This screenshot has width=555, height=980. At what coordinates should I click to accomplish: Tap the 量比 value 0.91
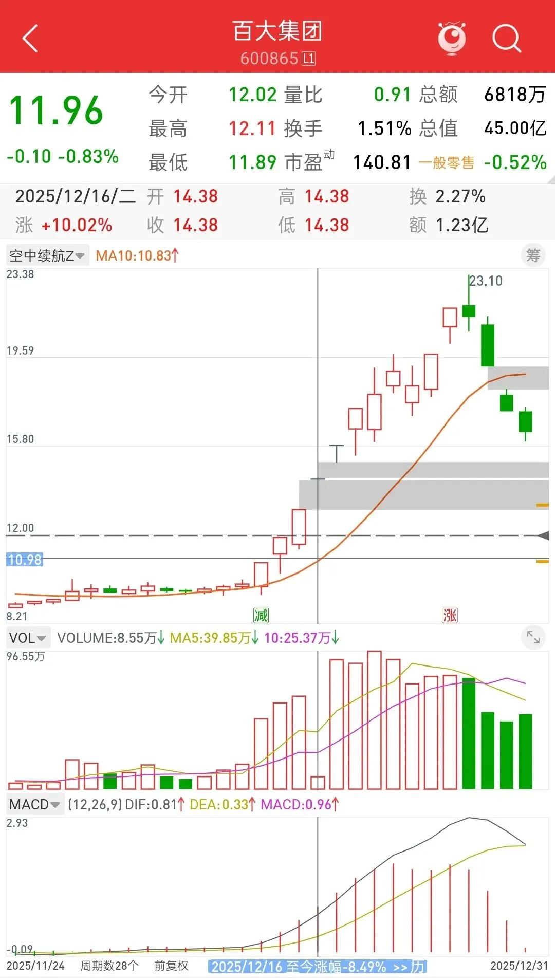click(x=393, y=95)
